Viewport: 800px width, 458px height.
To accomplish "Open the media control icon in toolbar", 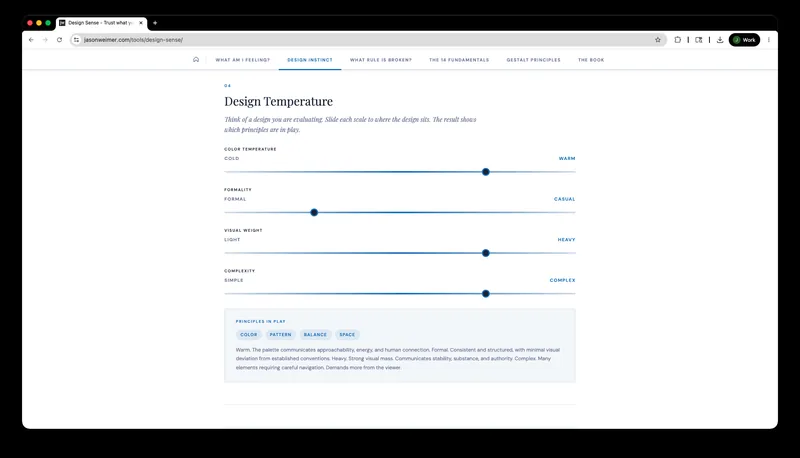I will click(698, 40).
